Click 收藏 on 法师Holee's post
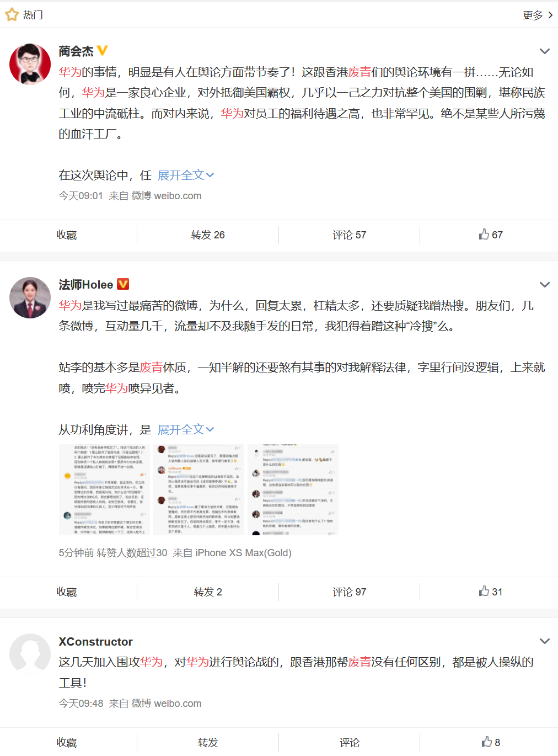 tap(67, 592)
